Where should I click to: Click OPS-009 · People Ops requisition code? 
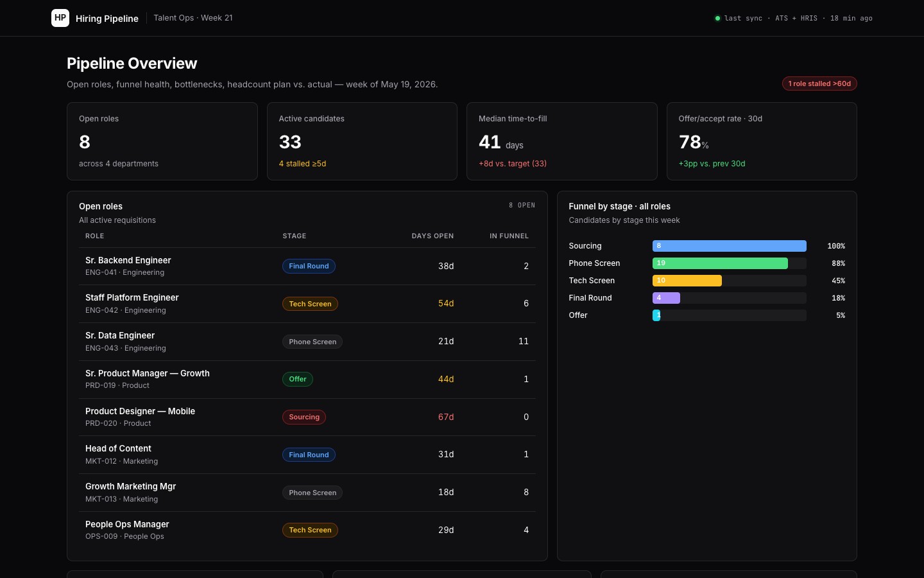pos(124,536)
